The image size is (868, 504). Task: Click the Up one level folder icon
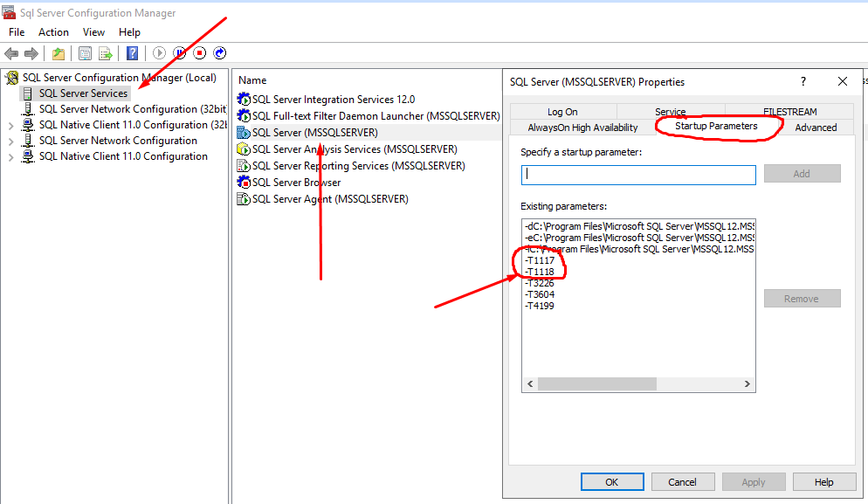click(x=59, y=53)
